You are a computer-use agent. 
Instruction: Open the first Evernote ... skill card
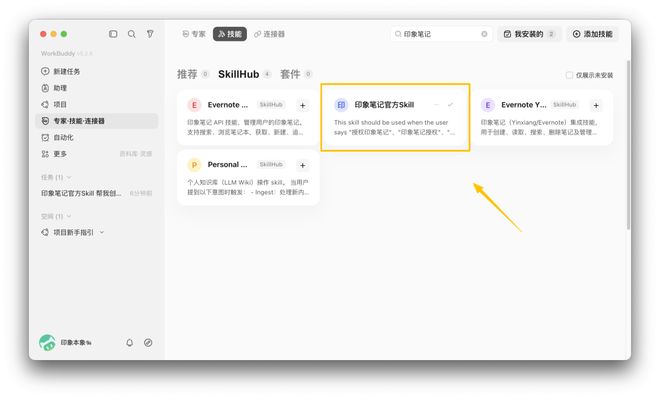(248, 117)
